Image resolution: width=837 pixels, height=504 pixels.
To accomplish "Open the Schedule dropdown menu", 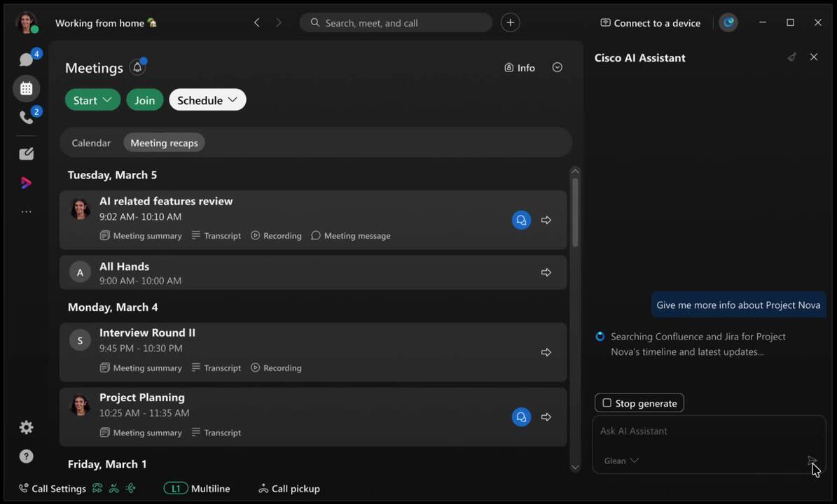I will pos(207,100).
